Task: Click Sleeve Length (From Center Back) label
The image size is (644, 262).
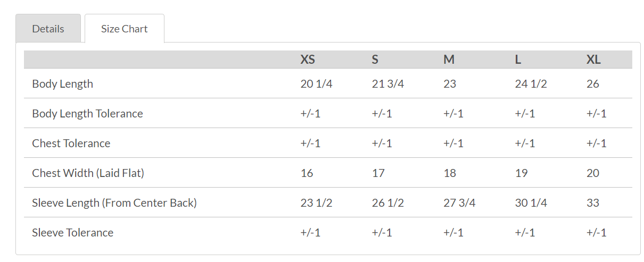Action: pos(114,202)
